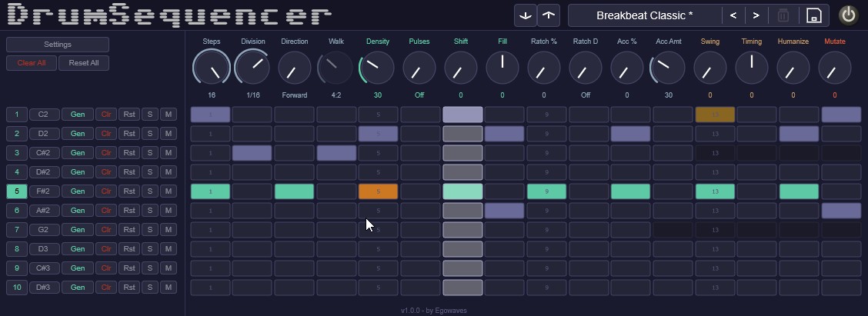868x316 pixels.
Task: Open the Breakbeat Classic preset selector
Action: [644, 15]
